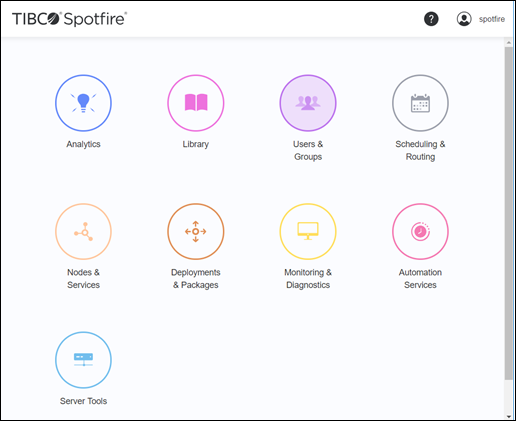Click the spotfire username text
This screenshot has width=516, height=421.
pos(492,19)
